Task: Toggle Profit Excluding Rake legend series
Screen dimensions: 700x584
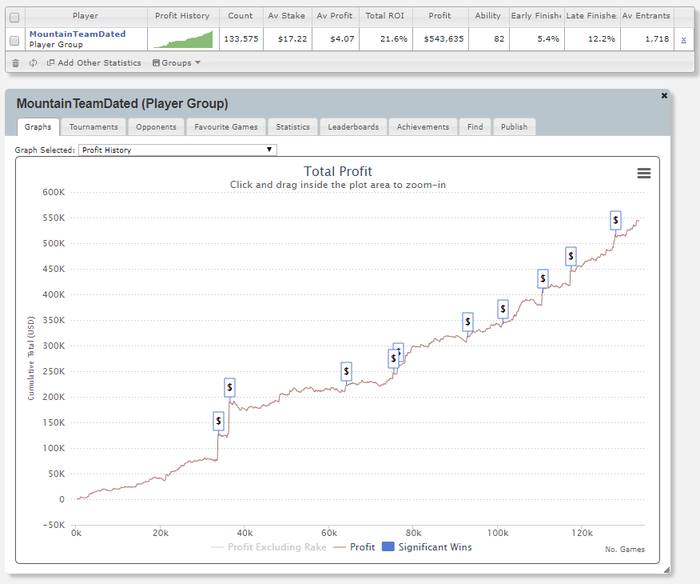Action: click(268, 547)
